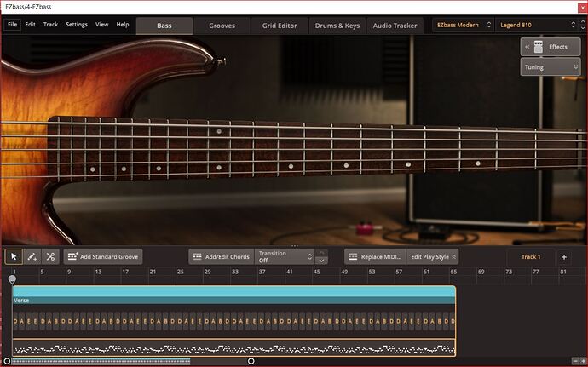588x367 pixels.
Task: Switch to the Drums & Keys tab
Action: coord(337,26)
